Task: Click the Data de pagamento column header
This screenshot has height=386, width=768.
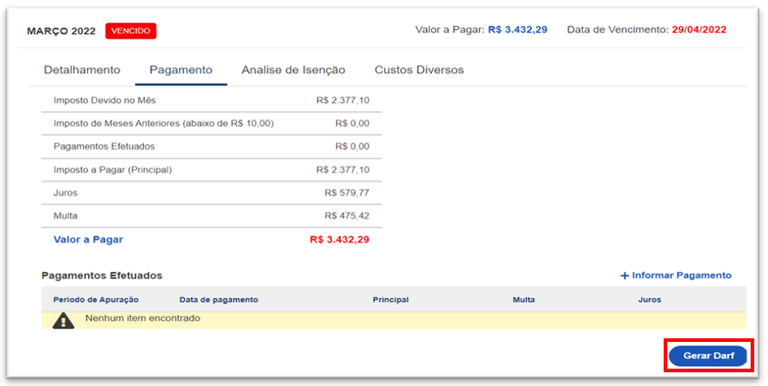Action: pos(218,300)
